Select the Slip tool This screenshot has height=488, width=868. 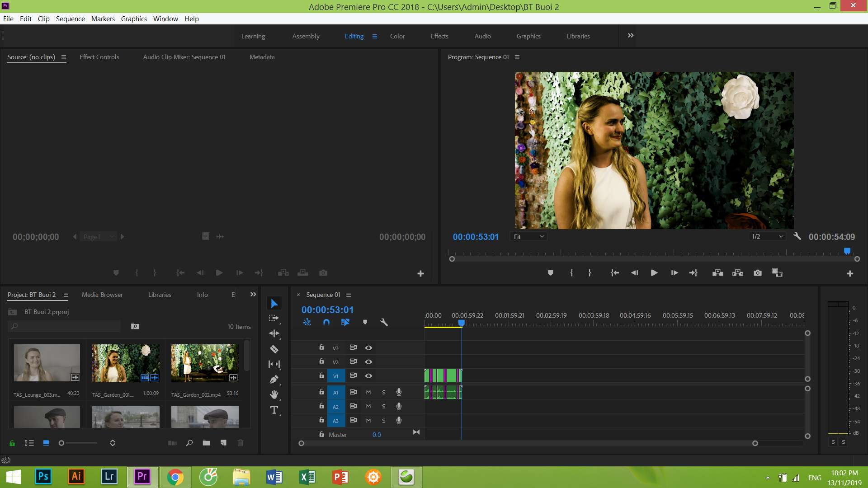point(274,364)
